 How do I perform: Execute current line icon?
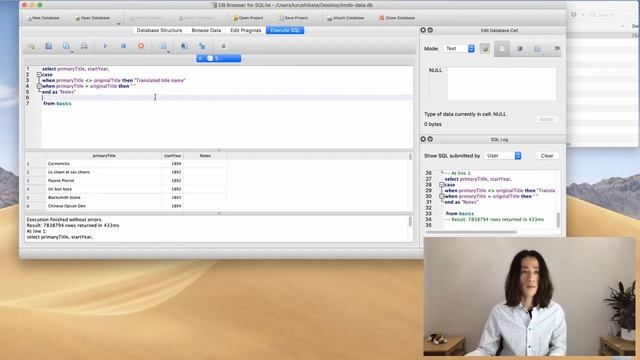[123, 46]
